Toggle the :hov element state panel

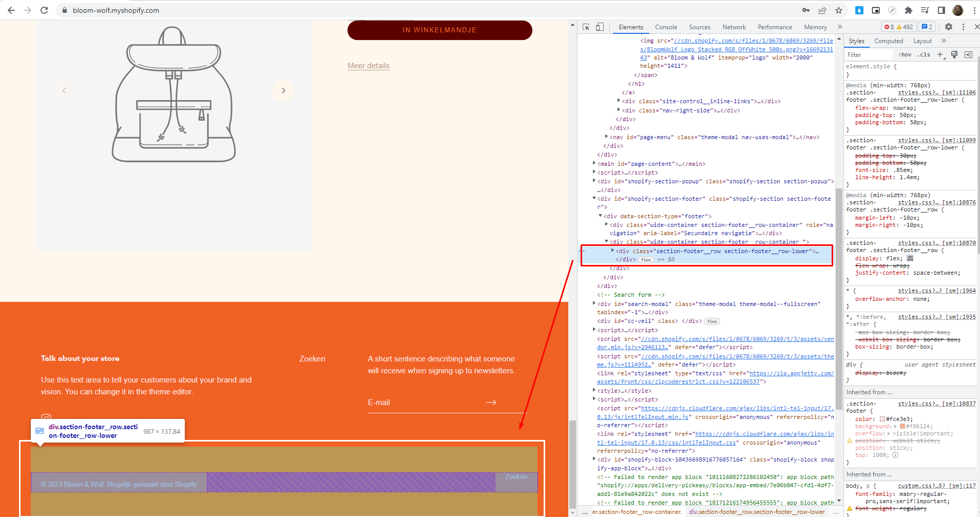tap(905, 54)
